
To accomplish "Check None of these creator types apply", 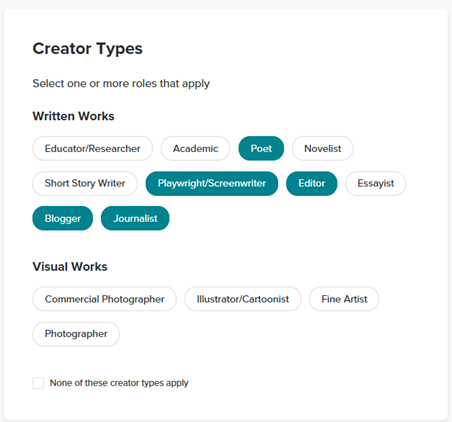I will click(x=38, y=383).
